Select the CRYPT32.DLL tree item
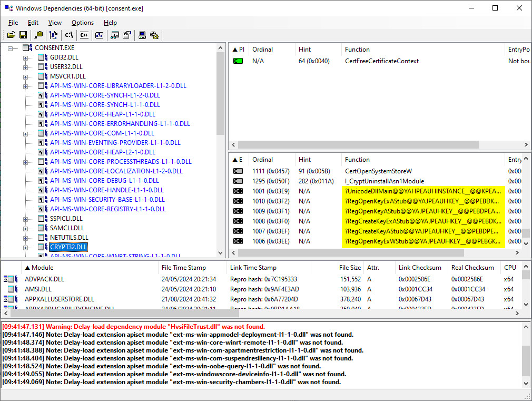The image size is (532, 401). click(x=68, y=247)
